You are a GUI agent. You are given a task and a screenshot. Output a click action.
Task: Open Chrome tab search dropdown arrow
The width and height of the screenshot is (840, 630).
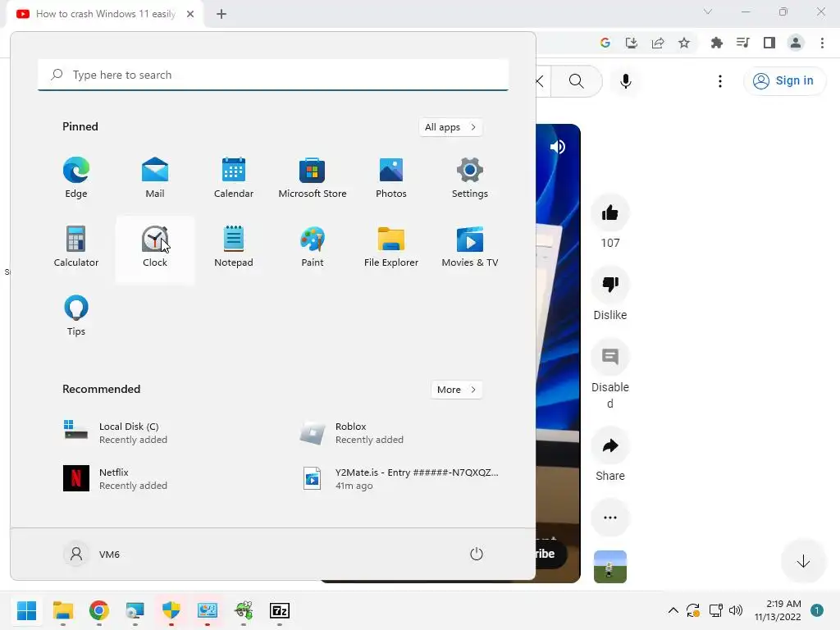(x=708, y=11)
